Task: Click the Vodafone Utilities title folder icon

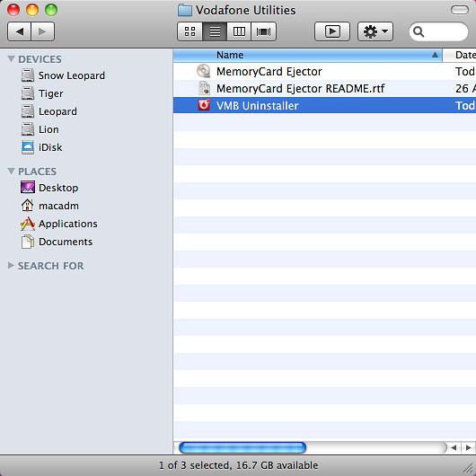Action: (185, 10)
